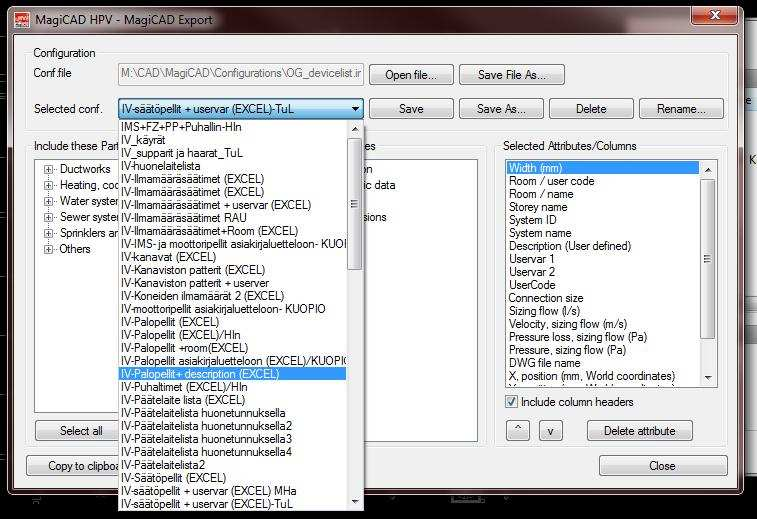Close the MagiCAD Export dialog with Close
The image size is (757, 519).
[663, 466]
